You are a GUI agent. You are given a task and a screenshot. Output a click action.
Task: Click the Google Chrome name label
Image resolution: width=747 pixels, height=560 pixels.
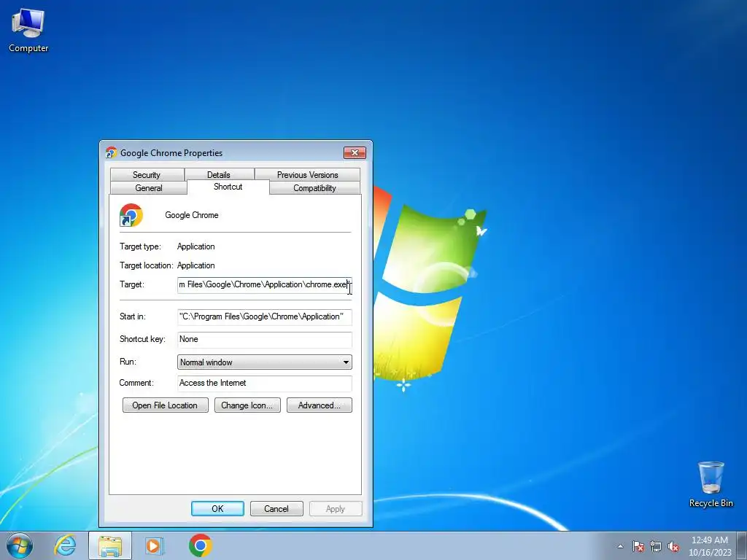(192, 215)
